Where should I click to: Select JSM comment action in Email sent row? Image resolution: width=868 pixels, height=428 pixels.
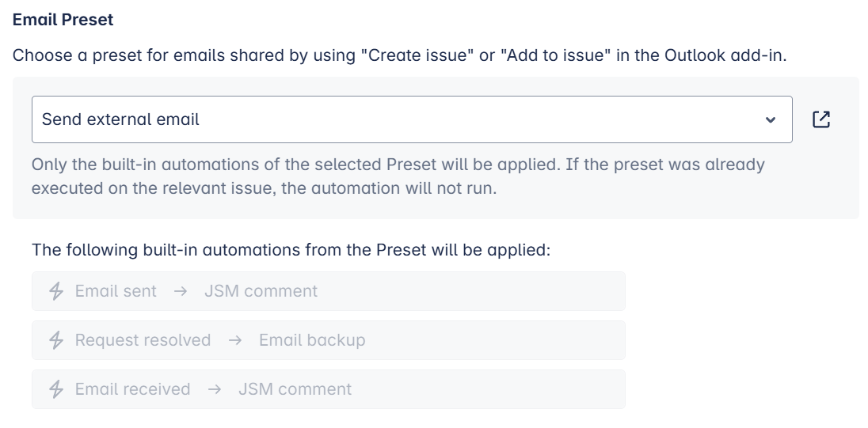point(261,291)
